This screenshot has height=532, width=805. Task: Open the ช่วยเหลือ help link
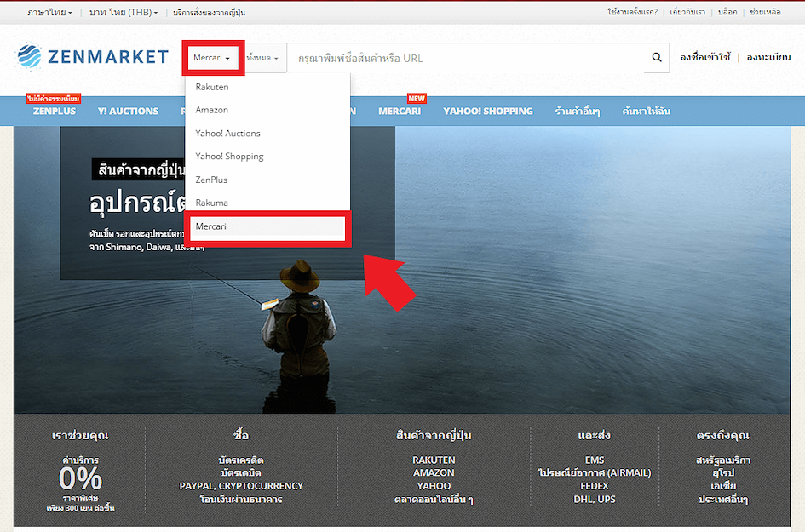[765, 12]
